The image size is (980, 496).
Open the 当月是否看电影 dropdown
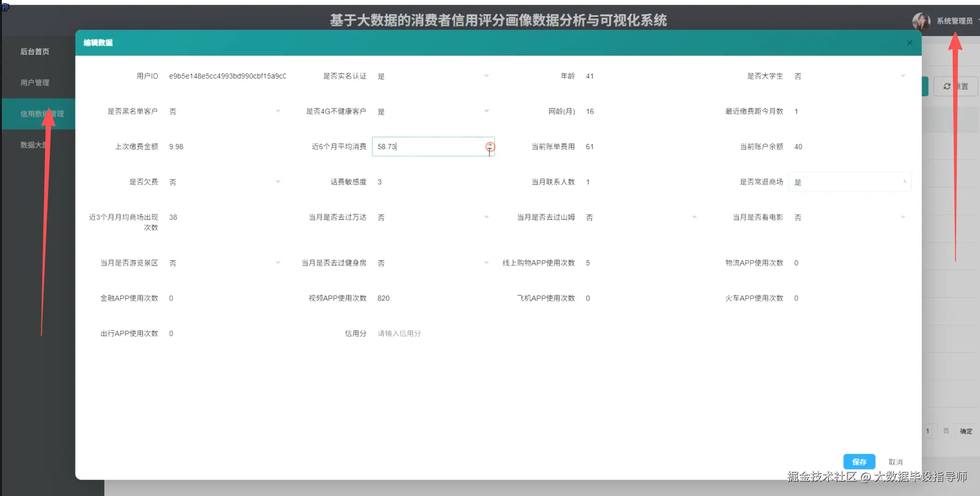click(x=903, y=217)
